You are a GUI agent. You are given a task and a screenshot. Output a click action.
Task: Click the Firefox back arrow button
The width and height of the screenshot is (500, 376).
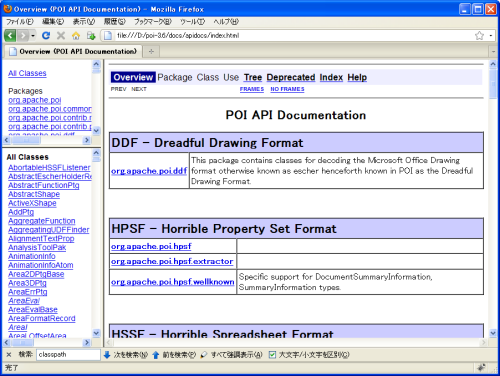(10, 35)
